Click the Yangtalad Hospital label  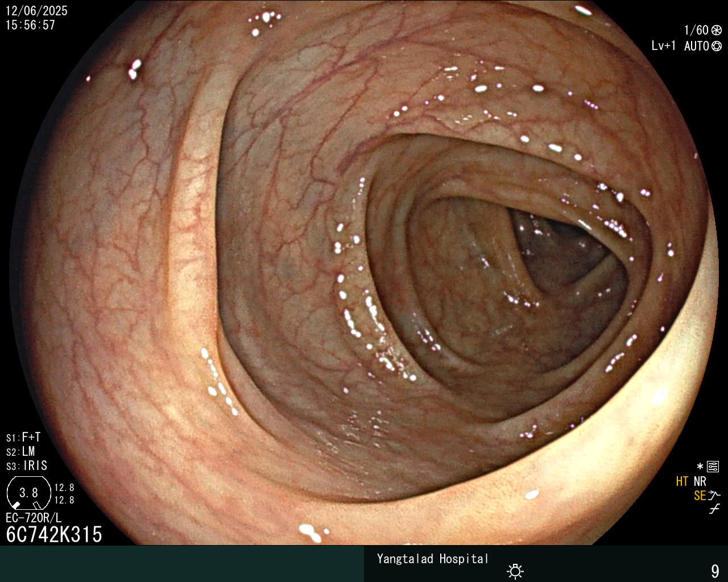433,559
